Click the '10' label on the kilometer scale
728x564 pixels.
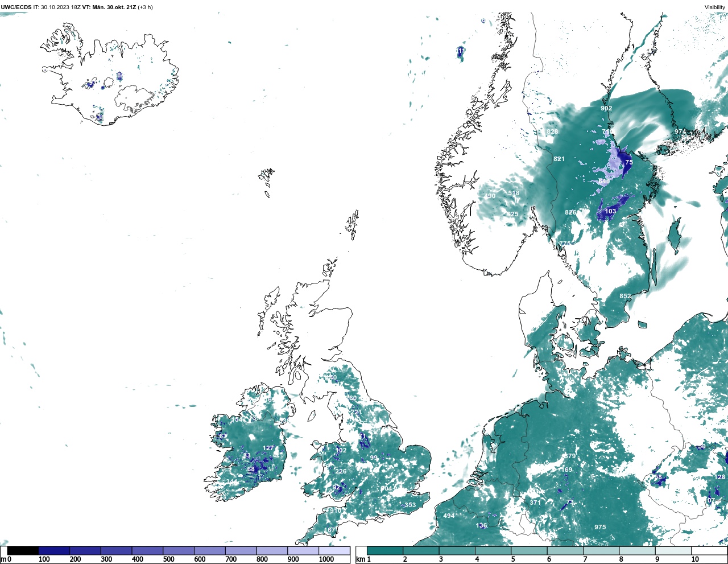[x=695, y=559]
